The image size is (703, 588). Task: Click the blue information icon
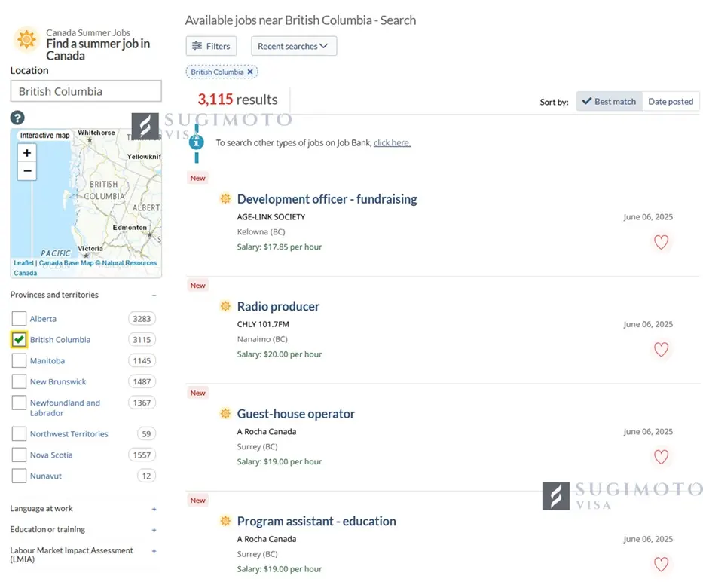pos(197,142)
